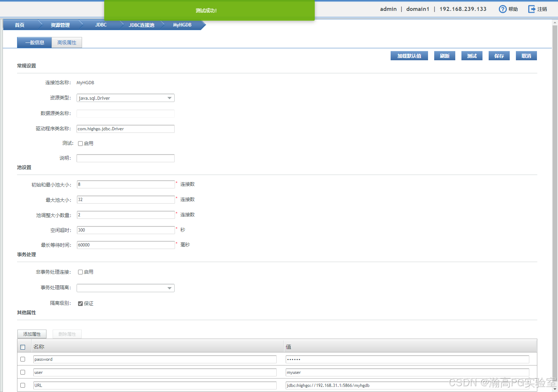Toggle the 测试 启用 checkbox
This screenshot has height=392, width=558.
80,143
